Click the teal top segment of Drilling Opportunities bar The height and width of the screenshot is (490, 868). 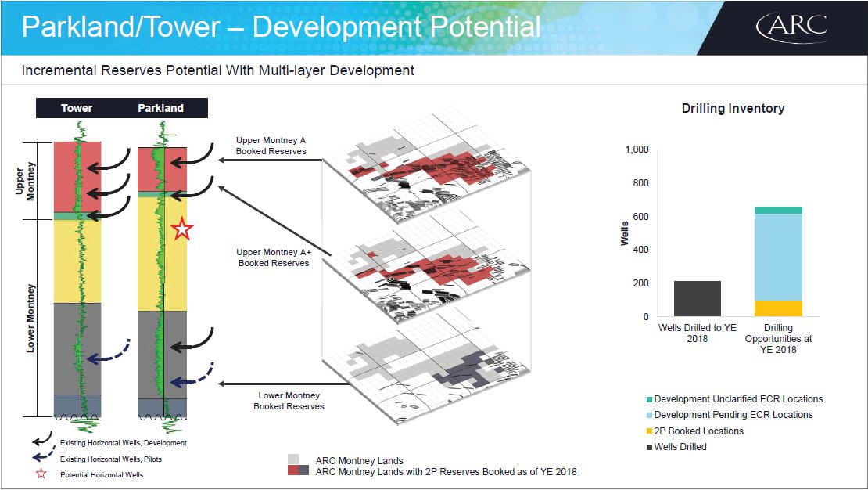click(778, 210)
